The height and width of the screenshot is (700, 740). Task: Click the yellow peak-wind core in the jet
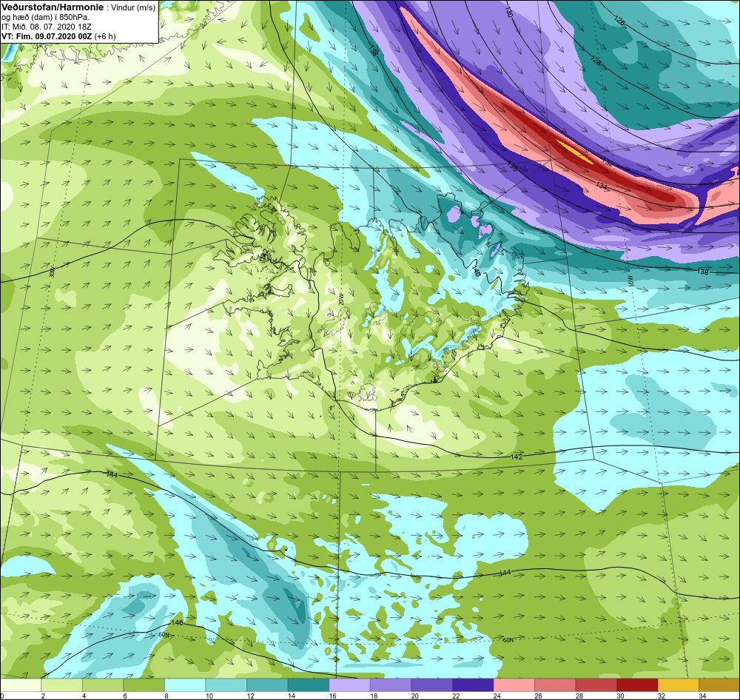(575, 152)
